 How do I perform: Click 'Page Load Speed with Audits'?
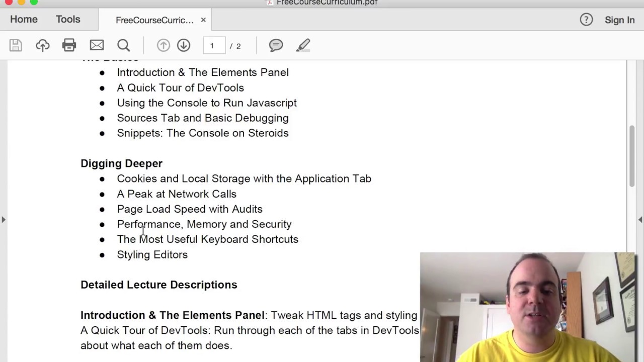[190, 209]
